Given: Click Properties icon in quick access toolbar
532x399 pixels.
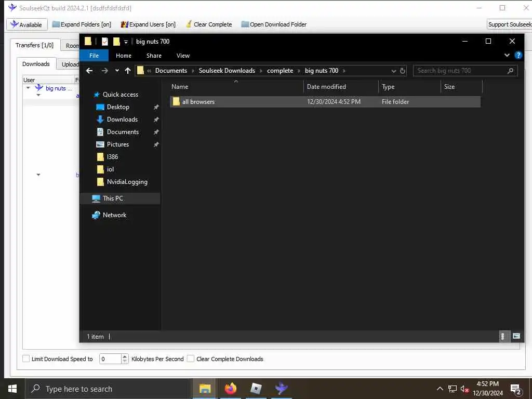Looking at the screenshot, I should click(105, 42).
